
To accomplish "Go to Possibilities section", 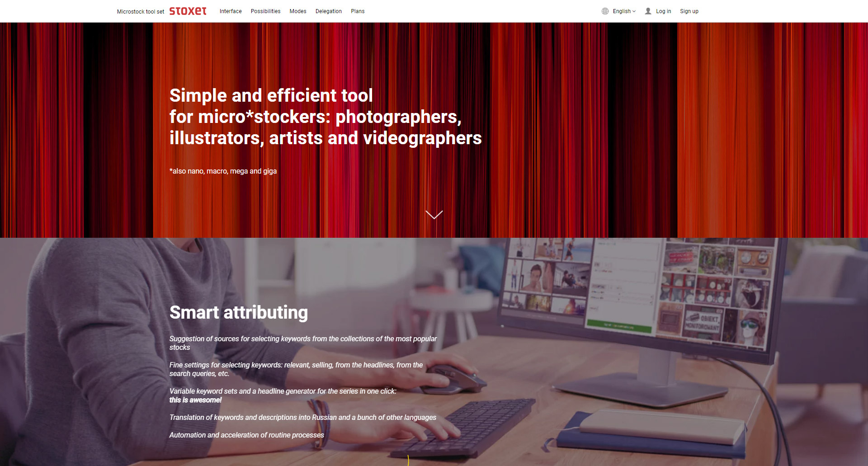I will point(265,11).
